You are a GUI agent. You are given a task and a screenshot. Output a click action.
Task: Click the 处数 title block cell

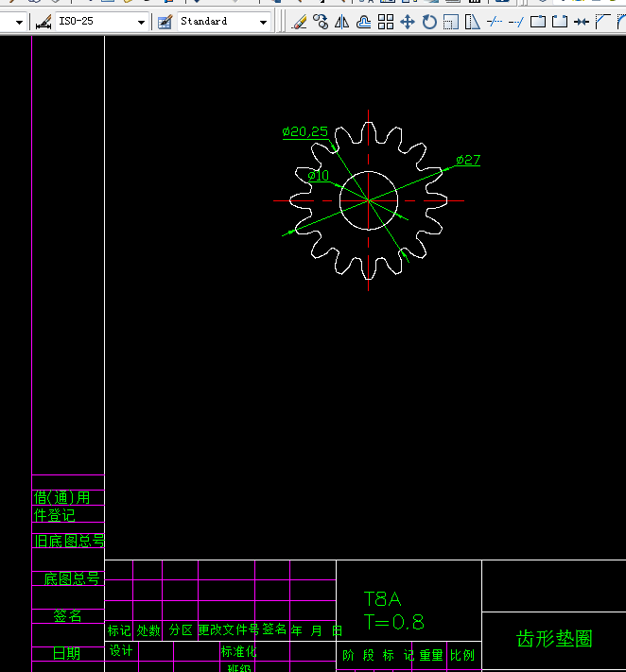148,630
